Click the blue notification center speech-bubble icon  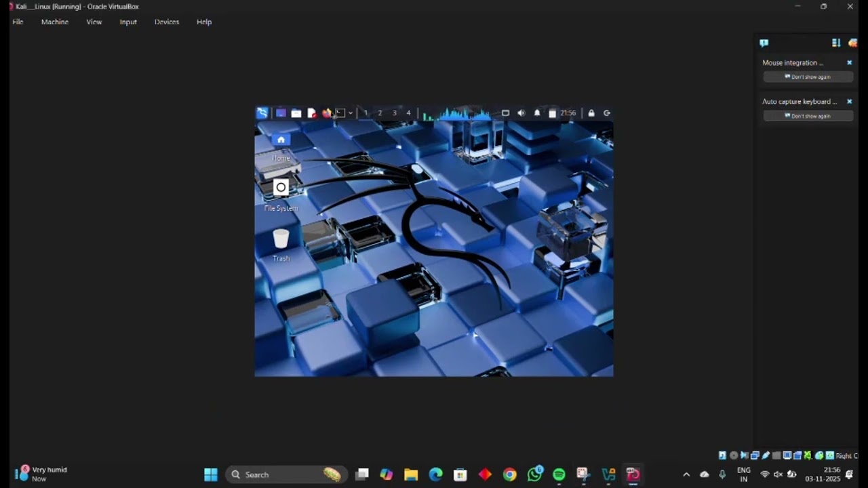coord(764,43)
